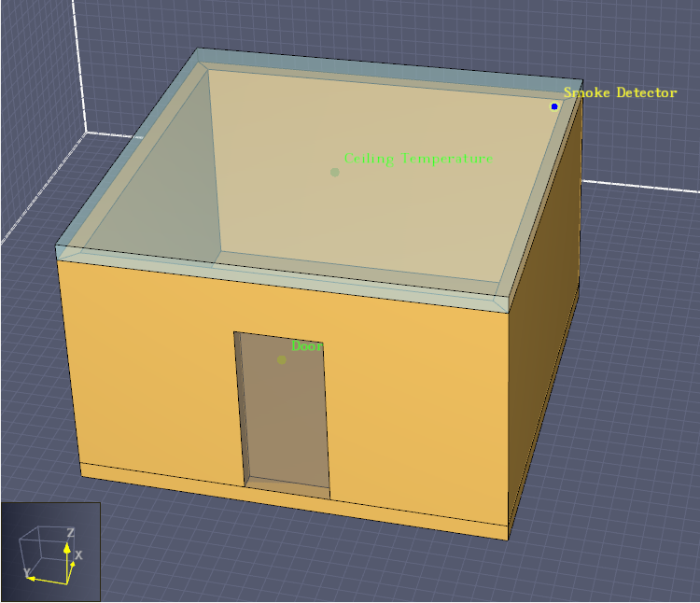700x603 pixels.
Task: Click the green Door text label
Action: pos(307,346)
